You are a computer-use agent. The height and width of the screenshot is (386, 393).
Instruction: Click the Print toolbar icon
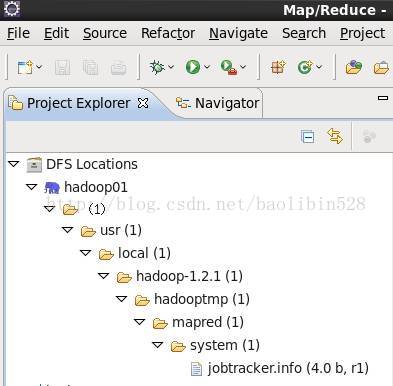[118, 68]
